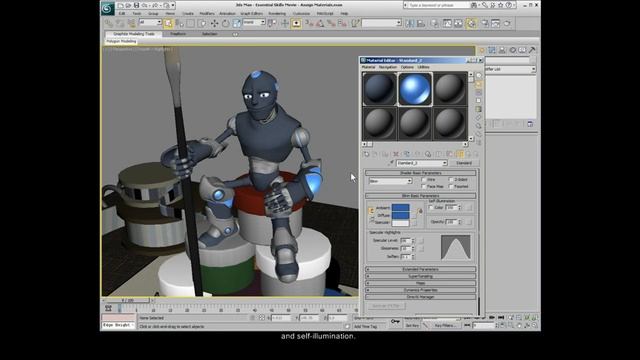Click Assign Material to Selection icon
Viewport: 640px width, 360px height.
coord(385,154)
